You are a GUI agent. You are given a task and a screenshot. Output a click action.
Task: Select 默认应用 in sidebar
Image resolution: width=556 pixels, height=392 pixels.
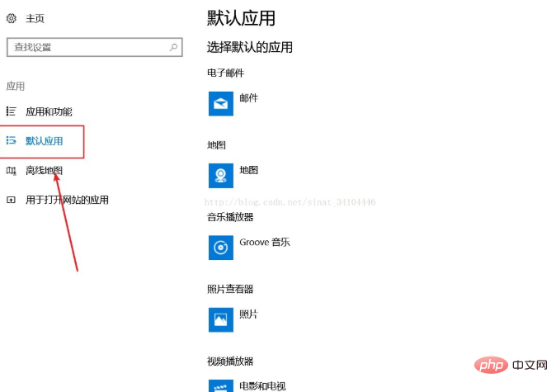pos(45,141)
